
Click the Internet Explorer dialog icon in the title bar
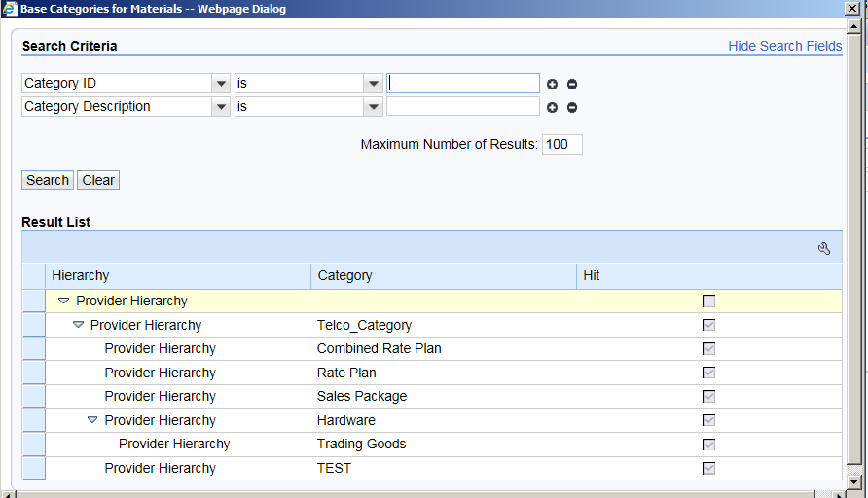click(10, 9)
